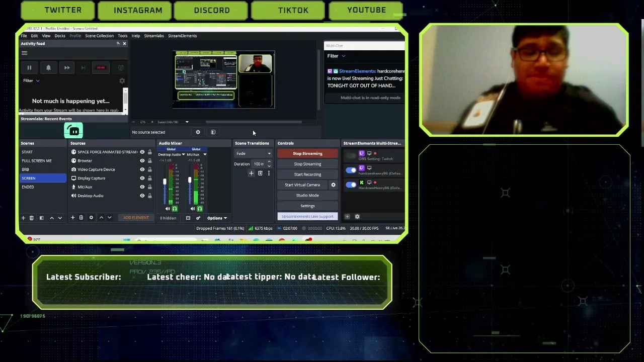Mute Mic/Aux speaker icon in mixer
Screen dimensions: 644x362
193,209
